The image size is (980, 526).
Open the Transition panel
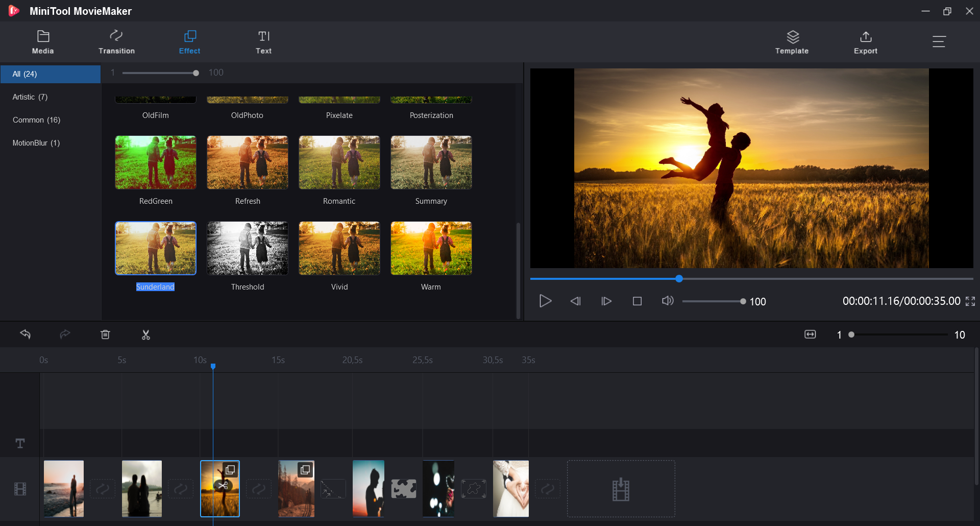[x=116, y=42]
